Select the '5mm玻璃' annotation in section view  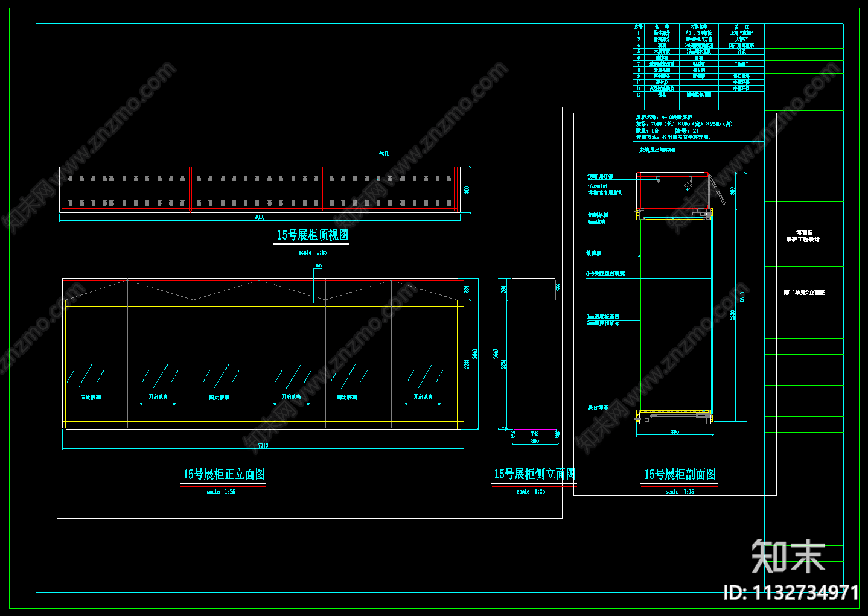pos(596,221)
